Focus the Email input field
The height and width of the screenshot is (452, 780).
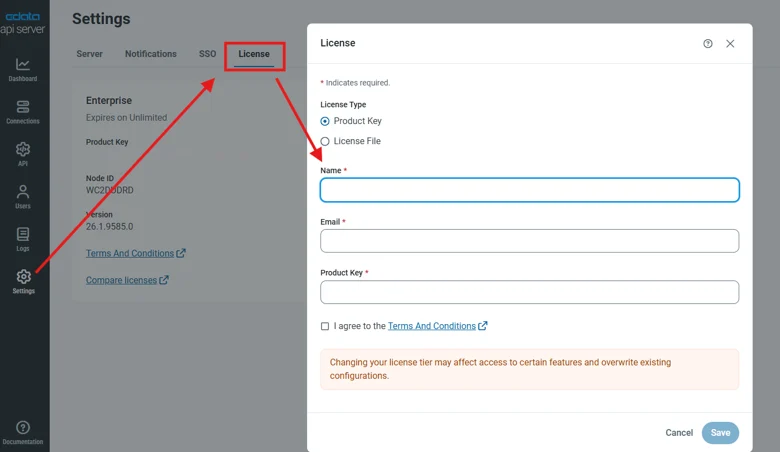(530, 241)
